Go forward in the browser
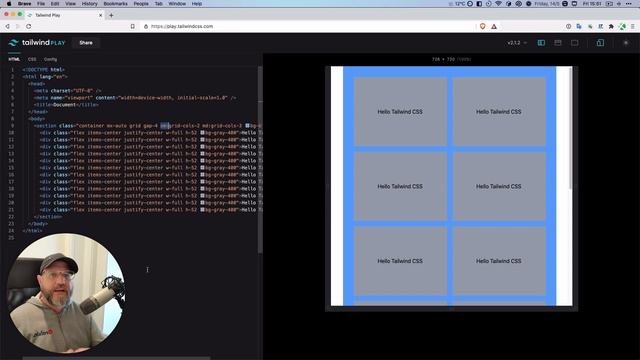 tap(18, 26)
